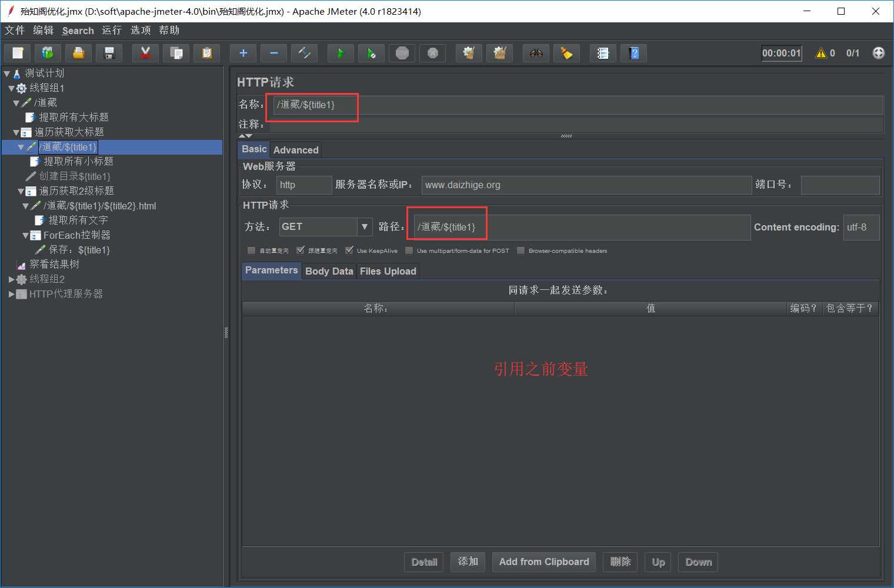
Task: Collapse the 遍历获取2级标题 node arrow
Action: tap(21, 191)
